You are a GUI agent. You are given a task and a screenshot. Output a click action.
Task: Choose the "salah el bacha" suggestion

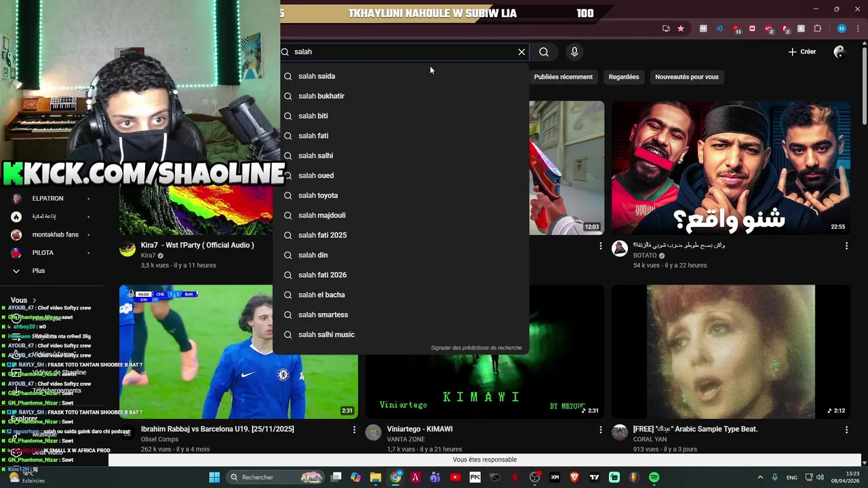click(401, 295)
